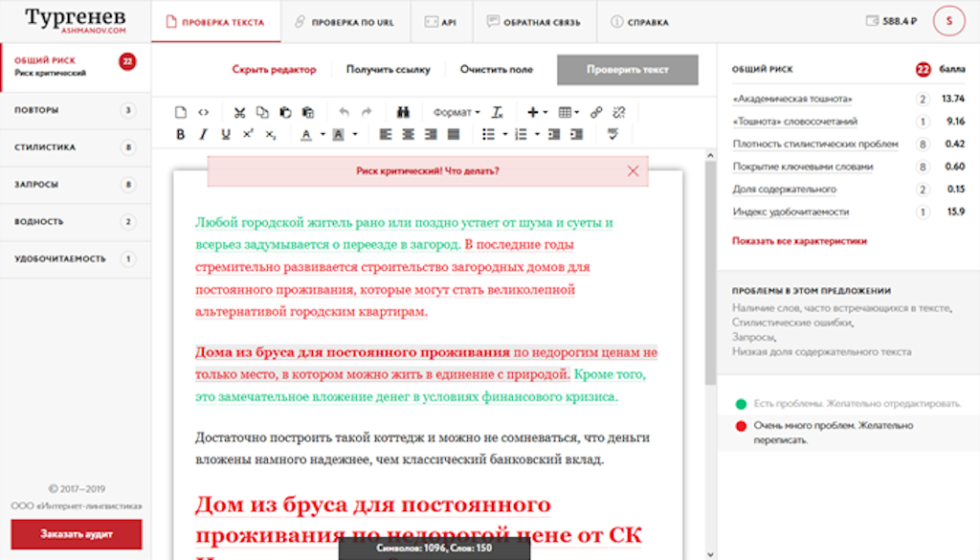Click Показать все характеристики link

pos(799,240)
